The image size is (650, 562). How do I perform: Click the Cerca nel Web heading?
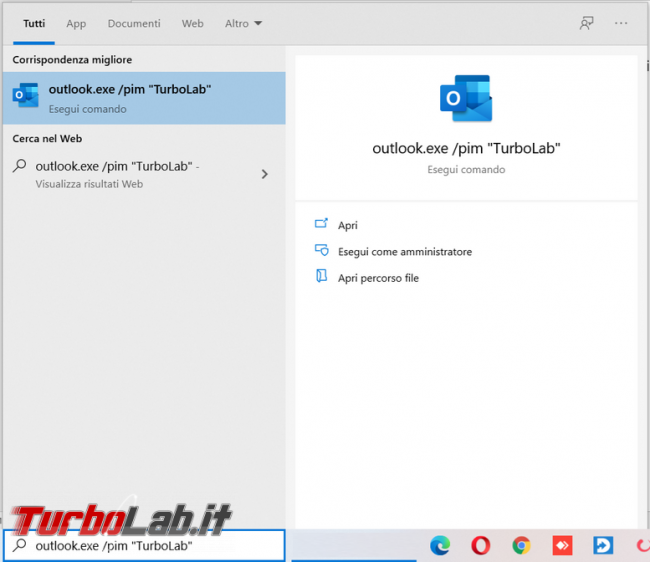(47, 138)
